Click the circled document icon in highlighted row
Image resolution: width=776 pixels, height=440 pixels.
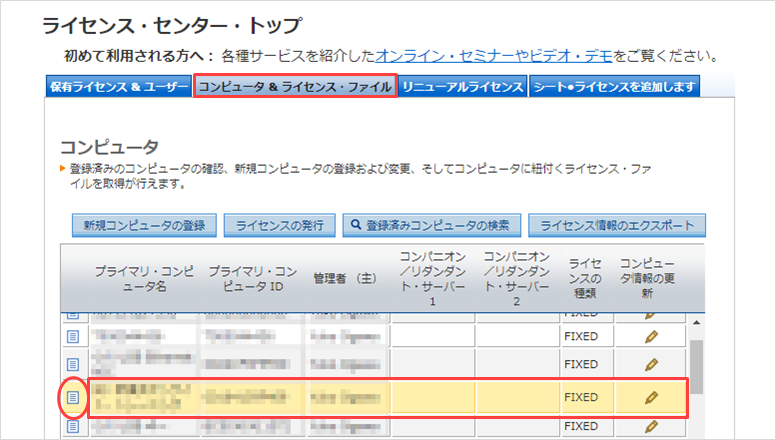73,397
